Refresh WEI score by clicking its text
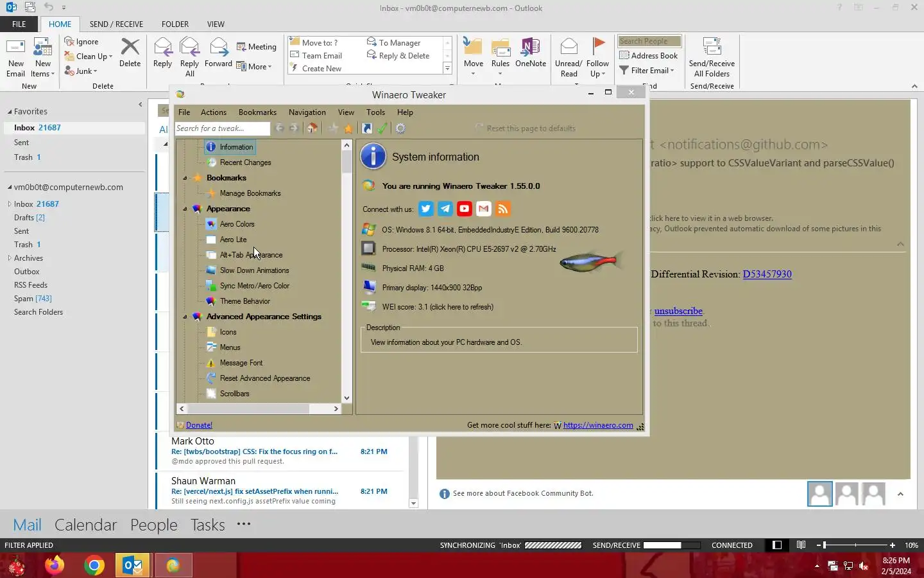This screenshot has width=924, height=578. click(438, 307)
